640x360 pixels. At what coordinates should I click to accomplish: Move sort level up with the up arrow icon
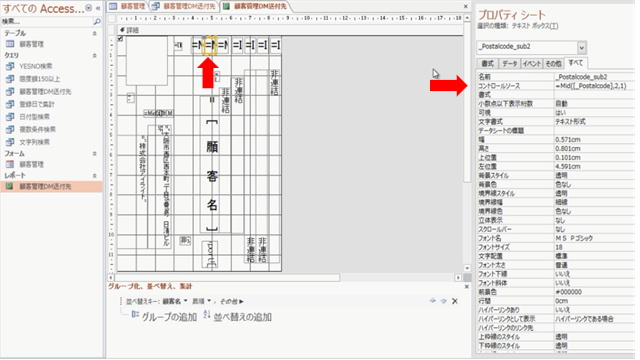point(432,301)
